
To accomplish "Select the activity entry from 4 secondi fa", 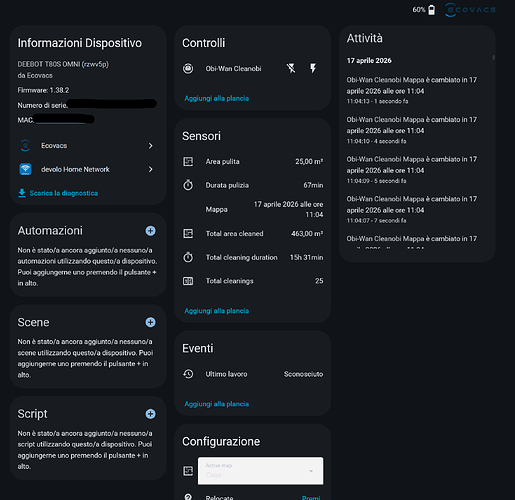I will [412, 130].
